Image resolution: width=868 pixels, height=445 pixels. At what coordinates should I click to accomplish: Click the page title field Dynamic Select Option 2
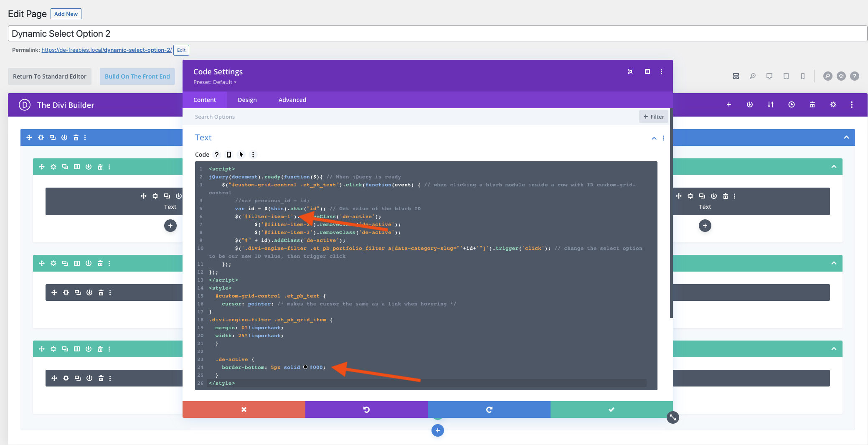click(x=438, y=33)
